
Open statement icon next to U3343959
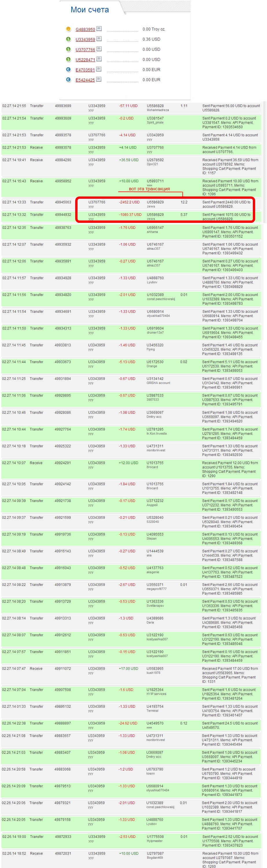pyautogui.click(x=99, y=39)
